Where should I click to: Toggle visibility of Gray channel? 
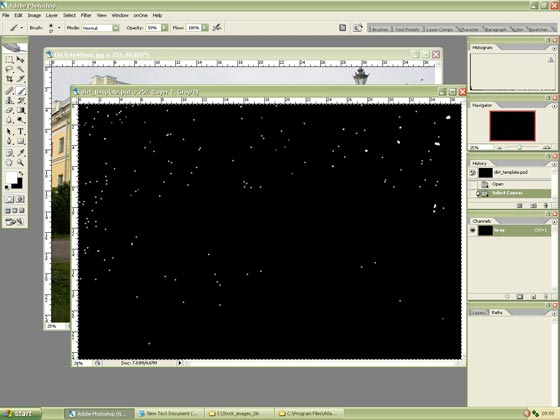click(473, 230)
